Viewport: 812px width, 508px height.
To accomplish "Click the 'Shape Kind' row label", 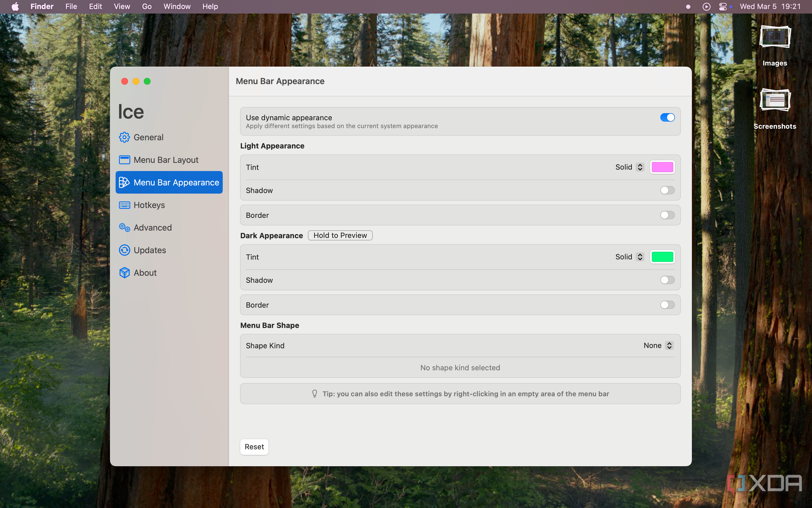I will click(265, 346).
